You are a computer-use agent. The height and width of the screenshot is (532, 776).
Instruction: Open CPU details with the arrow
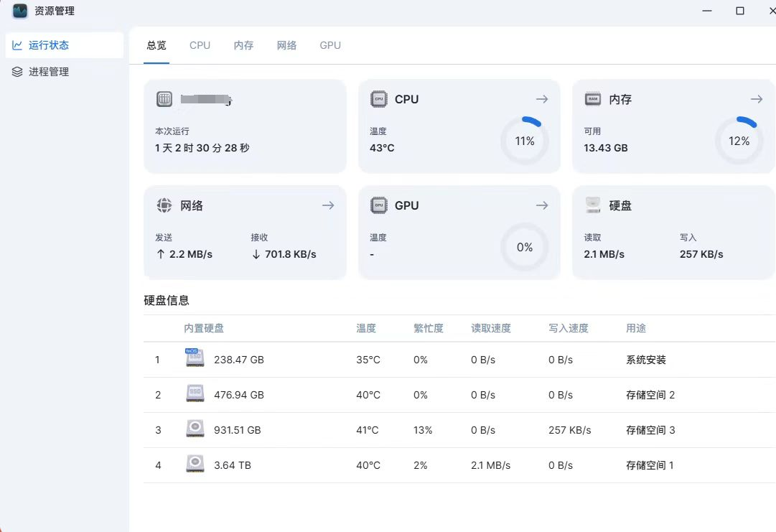(x=542, y=99)
